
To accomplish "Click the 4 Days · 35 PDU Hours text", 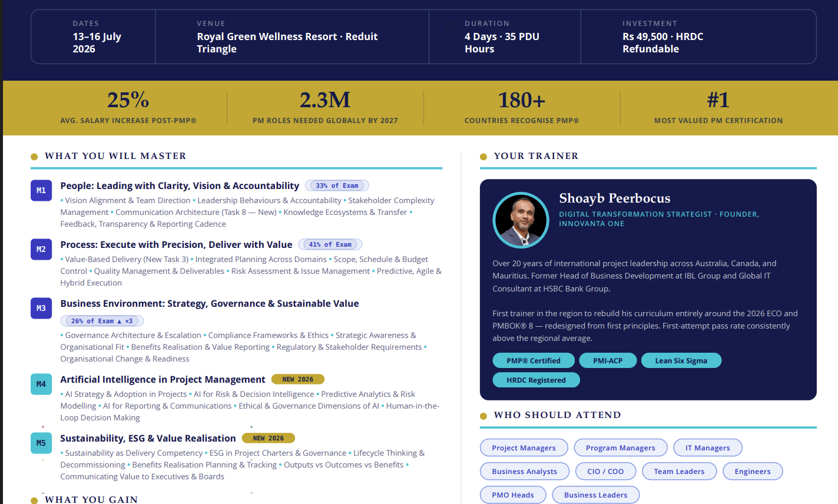I will coord(502,42).
